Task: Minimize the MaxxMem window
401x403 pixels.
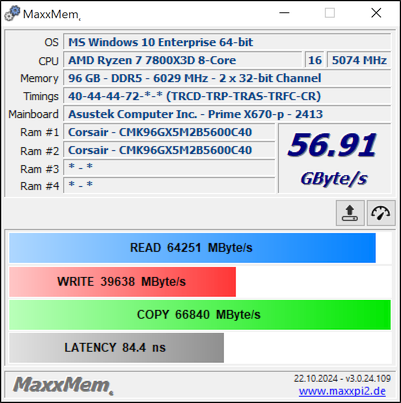Action: pyautogui.click(x=284, y=13)
